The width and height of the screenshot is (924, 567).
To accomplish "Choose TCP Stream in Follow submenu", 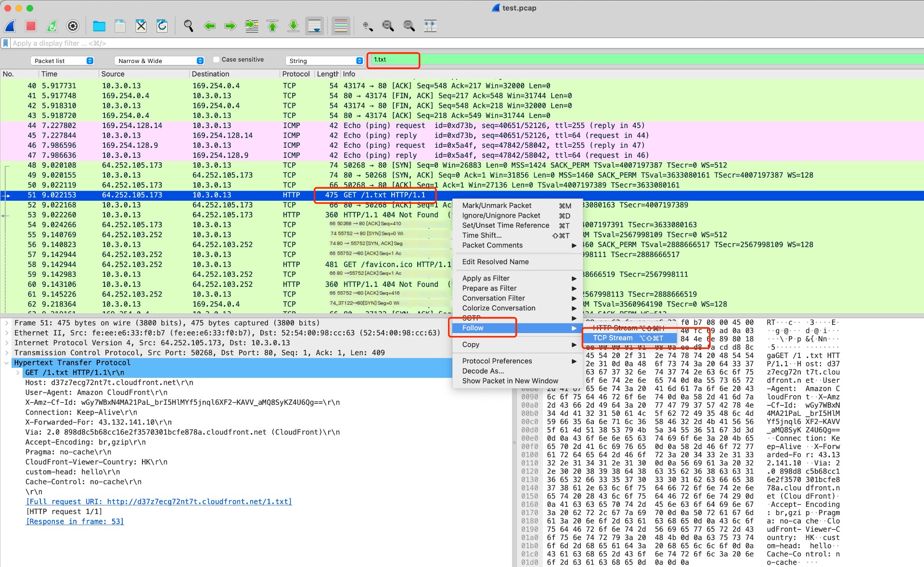I will (629, 338).
